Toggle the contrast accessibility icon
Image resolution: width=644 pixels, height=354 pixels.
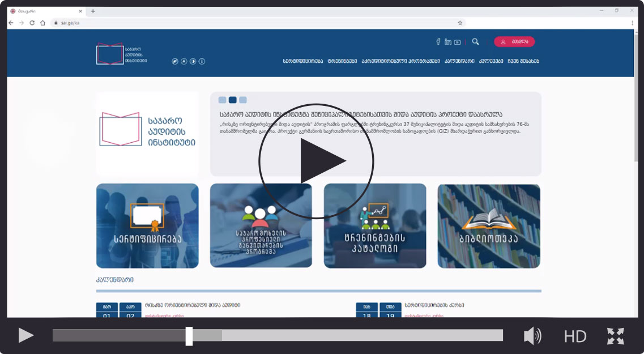(x=193, y=61)
